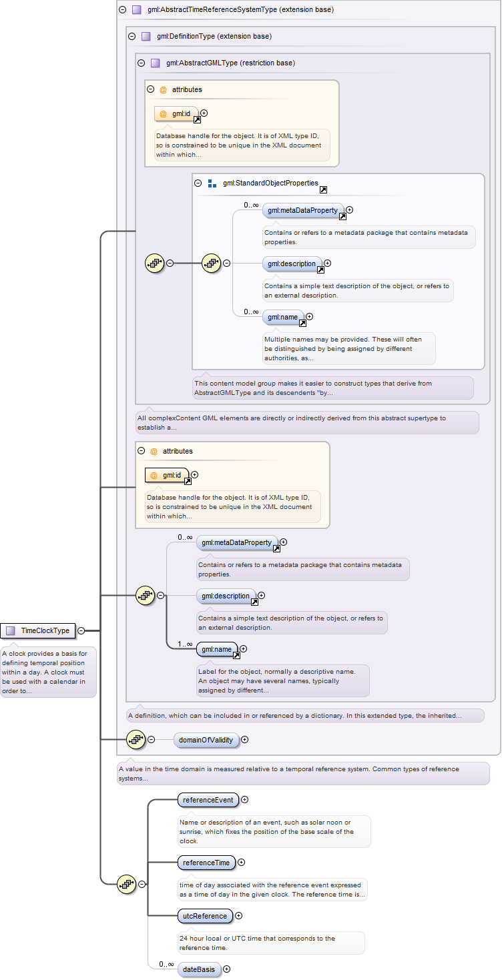502x980 pixels.
Task: Expand gml:name with cardinality 0..∞
Action: pos(310,317)
